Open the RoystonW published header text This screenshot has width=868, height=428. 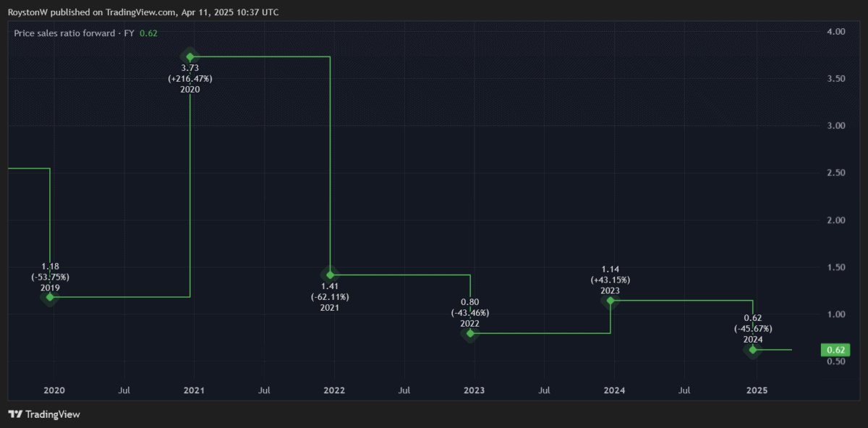pos(143,12)
